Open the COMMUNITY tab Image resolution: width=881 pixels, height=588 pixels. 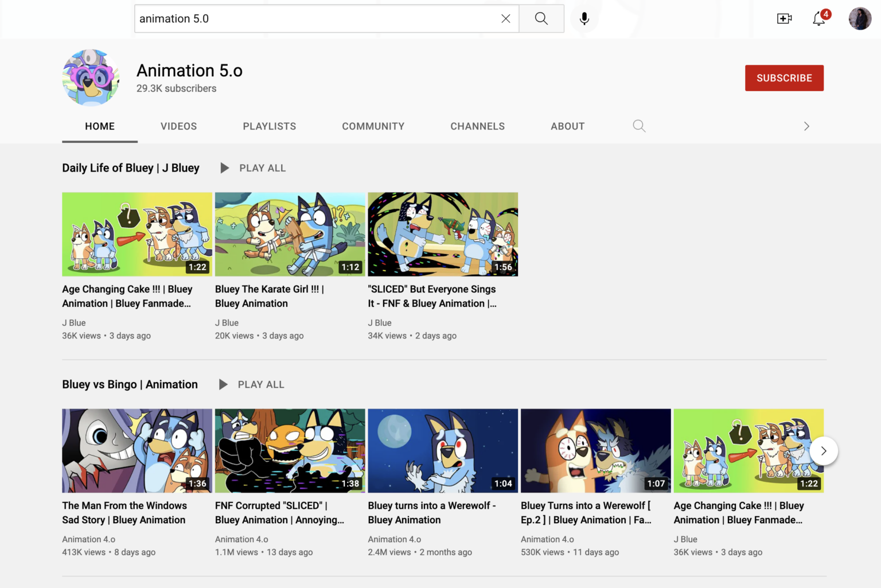373,126
